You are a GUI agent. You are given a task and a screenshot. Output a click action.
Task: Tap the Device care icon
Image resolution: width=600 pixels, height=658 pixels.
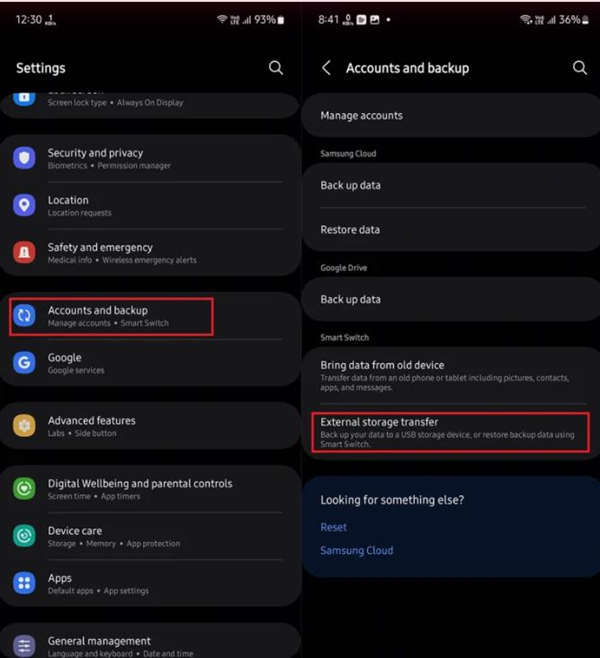click(24, 536)
